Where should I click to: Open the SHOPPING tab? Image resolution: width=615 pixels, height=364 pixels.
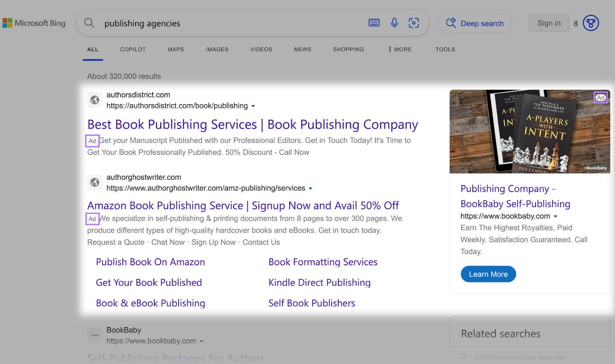(x=348, y=49)
